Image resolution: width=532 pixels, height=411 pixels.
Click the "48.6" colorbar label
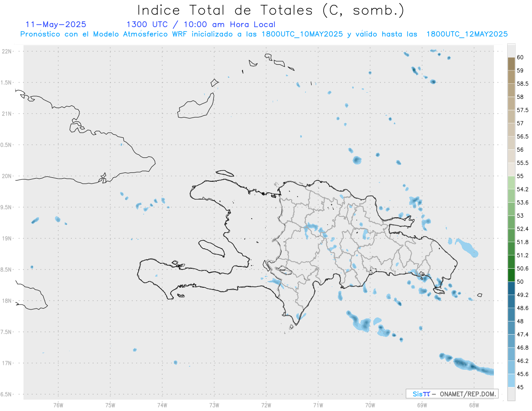[522, 308]
